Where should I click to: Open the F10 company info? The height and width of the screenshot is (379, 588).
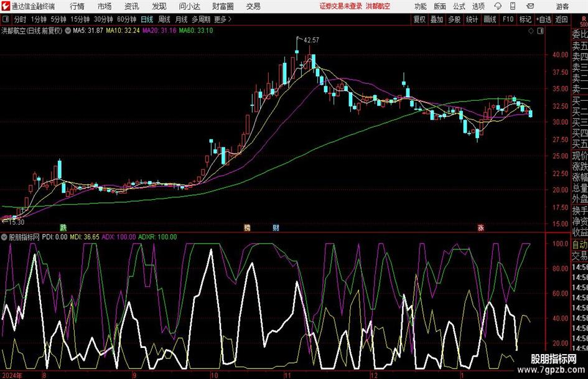click(508, 19)
